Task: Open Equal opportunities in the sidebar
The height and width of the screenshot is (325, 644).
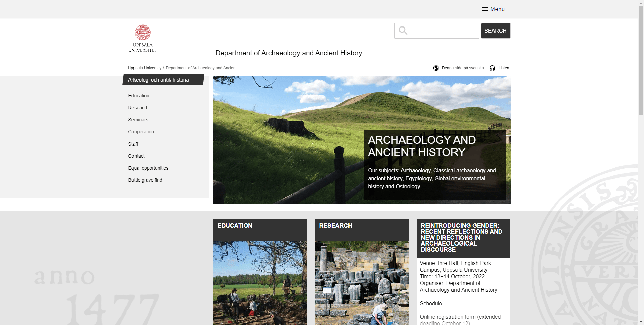Action: [148, 168]
